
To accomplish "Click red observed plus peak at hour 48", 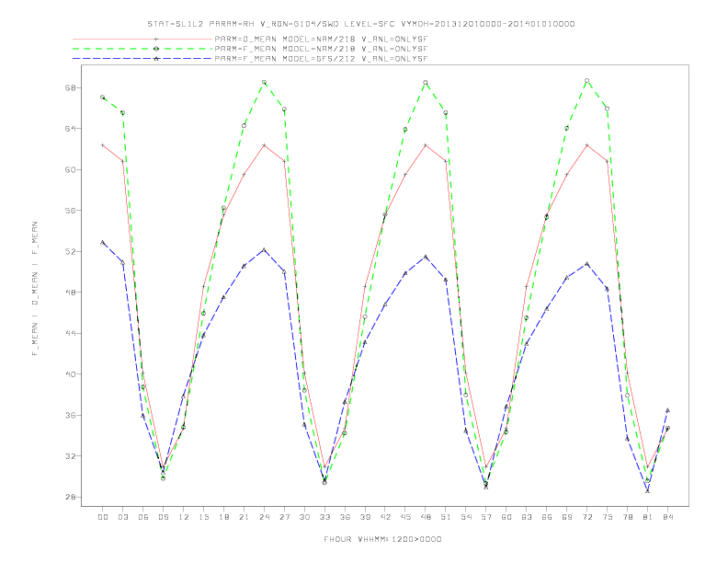I will pos(426,145).
